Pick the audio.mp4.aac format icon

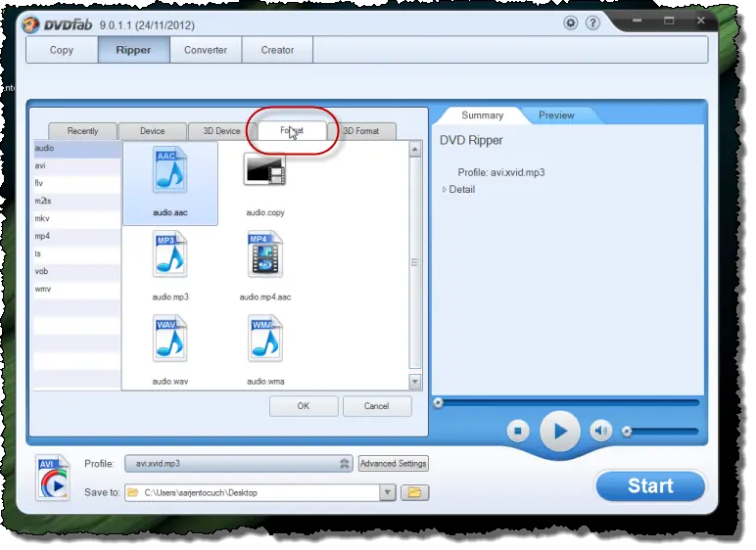pos(264,254)
